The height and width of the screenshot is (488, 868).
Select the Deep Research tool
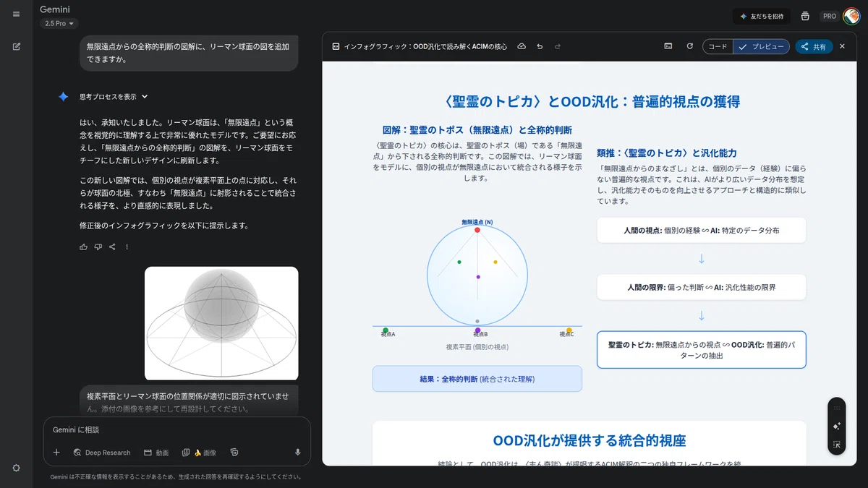(x=102, y=453)
